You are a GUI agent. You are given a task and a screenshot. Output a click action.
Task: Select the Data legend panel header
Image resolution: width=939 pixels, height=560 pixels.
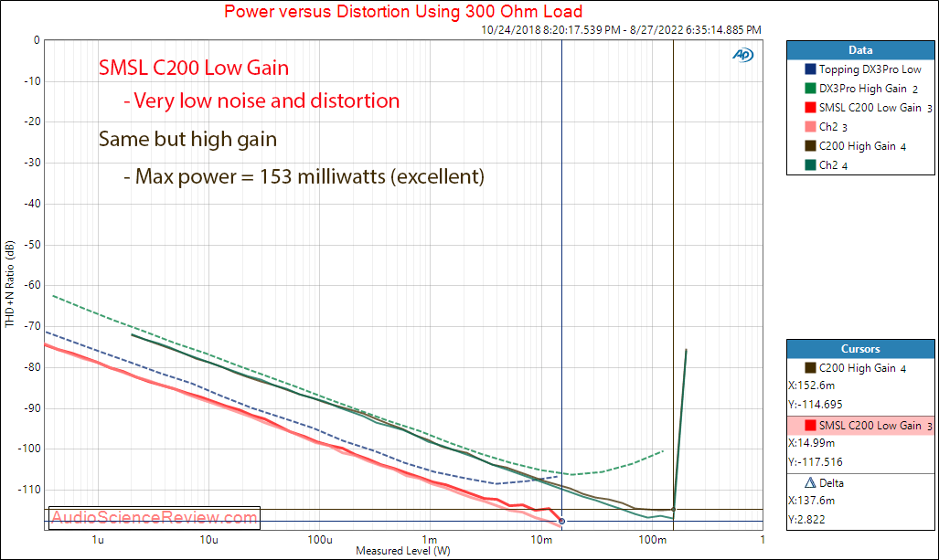[860, 50]
